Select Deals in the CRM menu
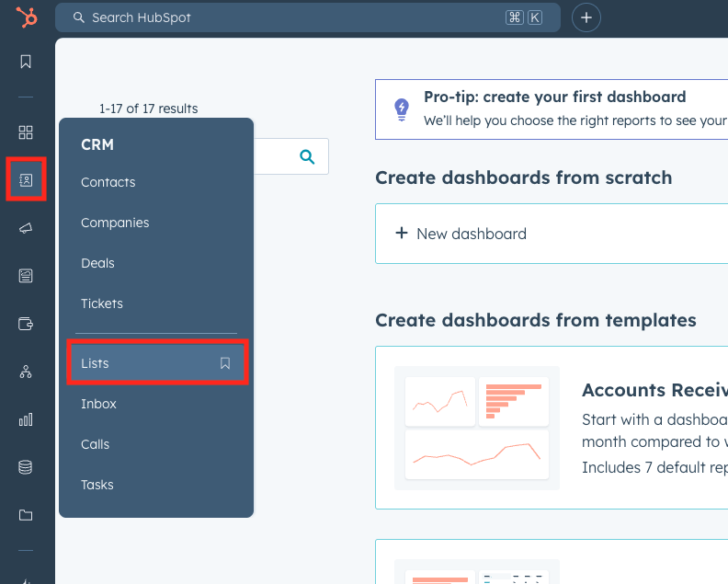The width and height of the screenshot is (728, 584). point(97,263)
